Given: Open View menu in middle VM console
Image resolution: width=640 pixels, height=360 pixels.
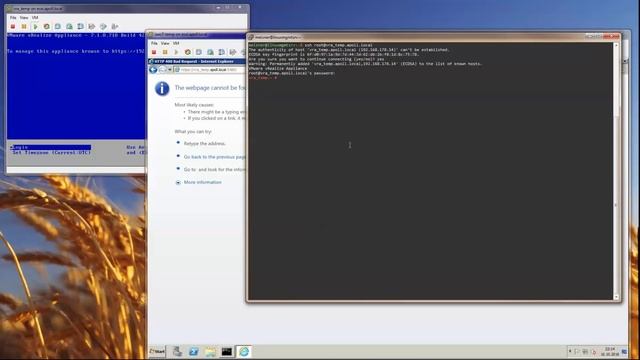Looking at the screenshot, I should click(165, 43).
